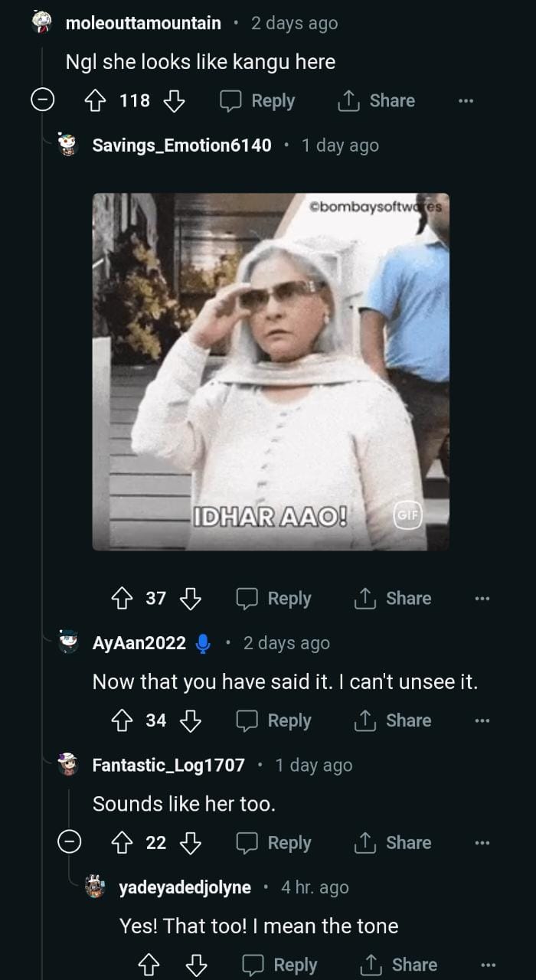Upvote AyAan2022's comment
Image resolution: width=536 pixels, height=980 pixels.
pos(123,720)
